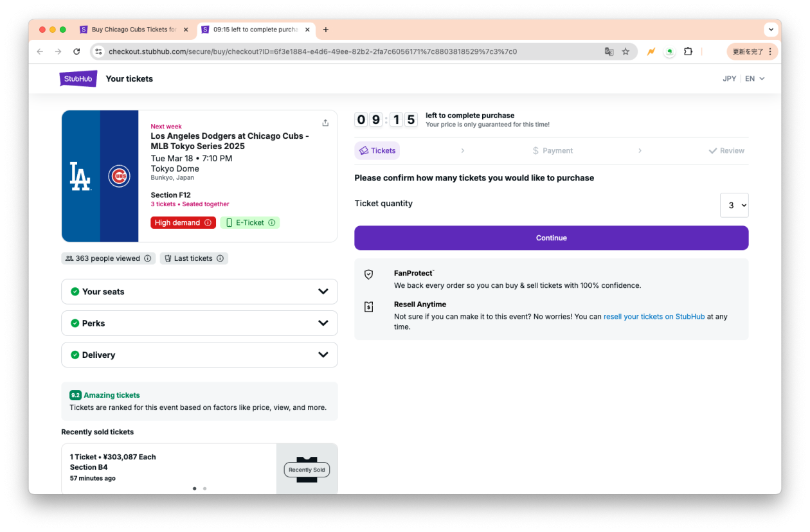Click the orange extension icon in toolbar

pos(651,51)
